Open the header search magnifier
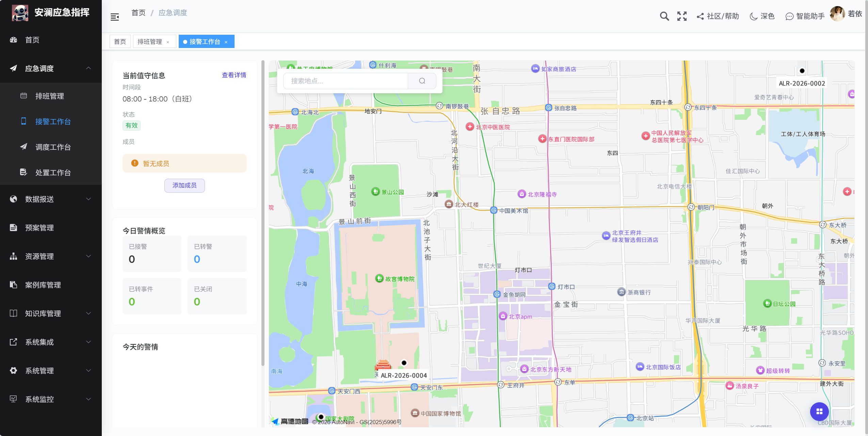 pyautogui.click(x=664, y=16)
